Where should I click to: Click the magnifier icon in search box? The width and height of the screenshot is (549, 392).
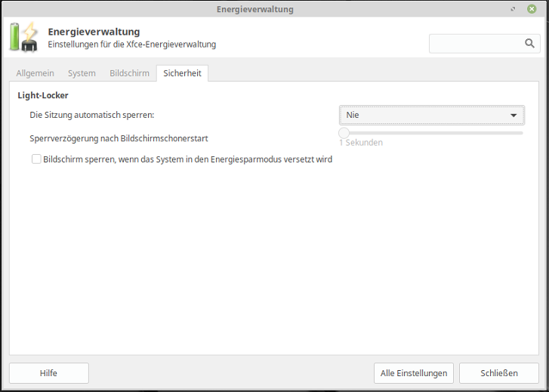(529, 44)
